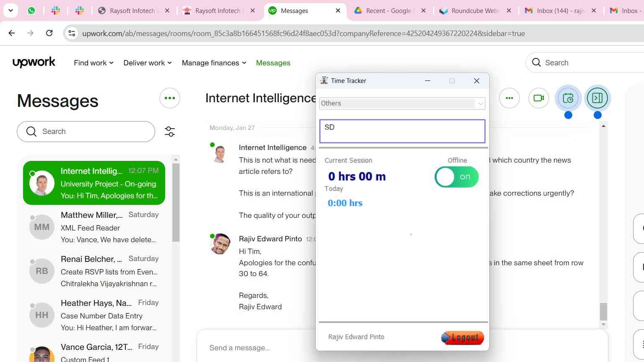Switch to the WhatsApp pinned tab
644x362 pixels.
tap(31, 10)
